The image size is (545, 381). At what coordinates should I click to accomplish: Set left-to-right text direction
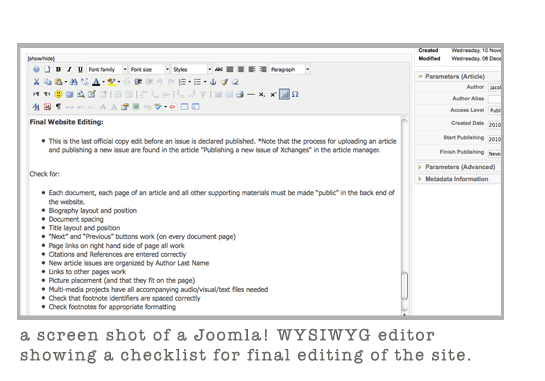point(36,94)
